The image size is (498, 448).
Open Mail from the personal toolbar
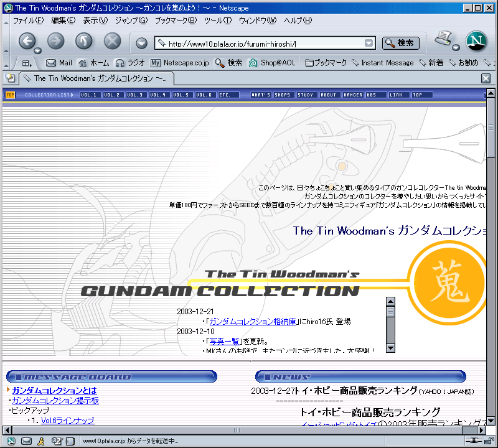click(x=59, y=63)
